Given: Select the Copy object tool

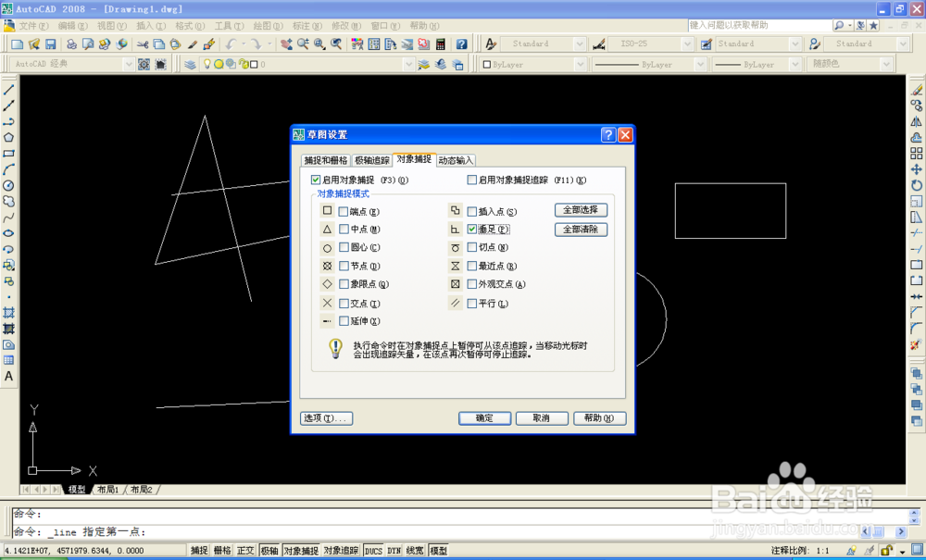Looking at the screenshot, I should (x=917, y=106).
